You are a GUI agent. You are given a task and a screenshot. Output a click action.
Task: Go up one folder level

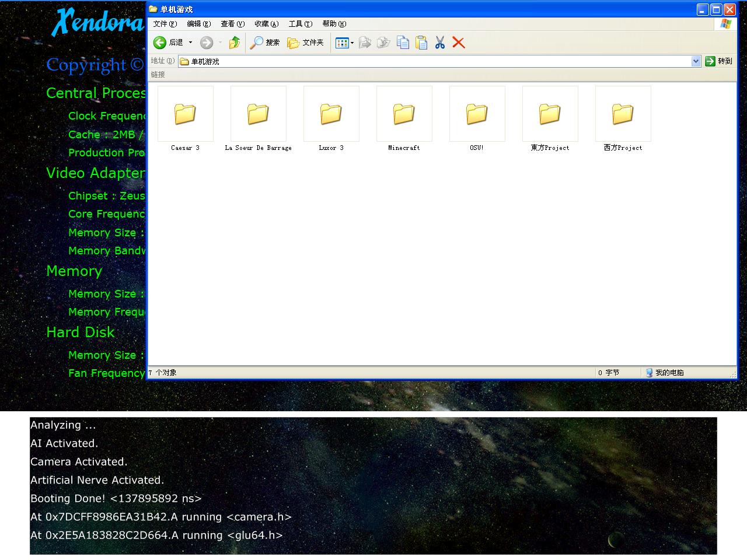click(235, 43)
